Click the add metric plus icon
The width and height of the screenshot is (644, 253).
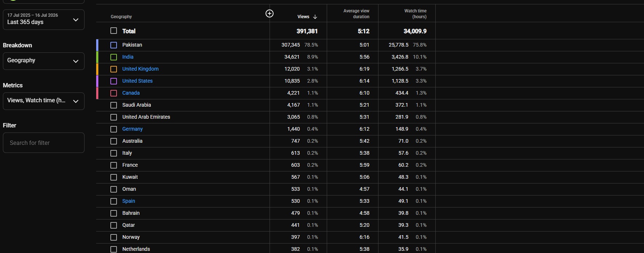coord(270,13)
